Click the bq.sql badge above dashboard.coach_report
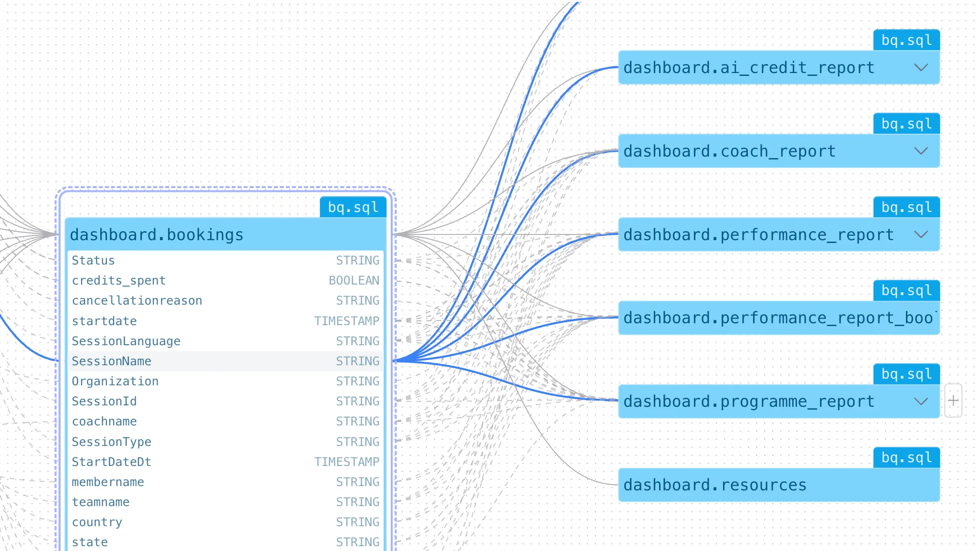The image size is (980, 551). coord(905,123)
